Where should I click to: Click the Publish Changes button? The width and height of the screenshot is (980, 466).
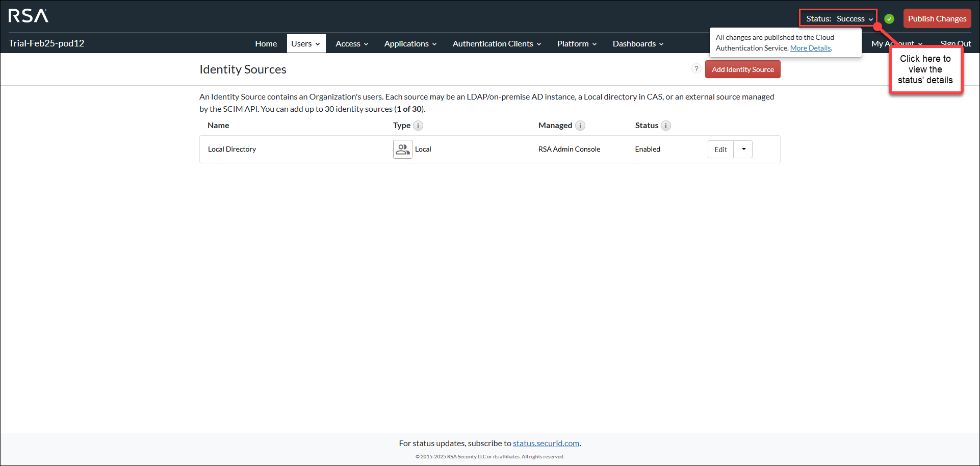click(937, 18)
